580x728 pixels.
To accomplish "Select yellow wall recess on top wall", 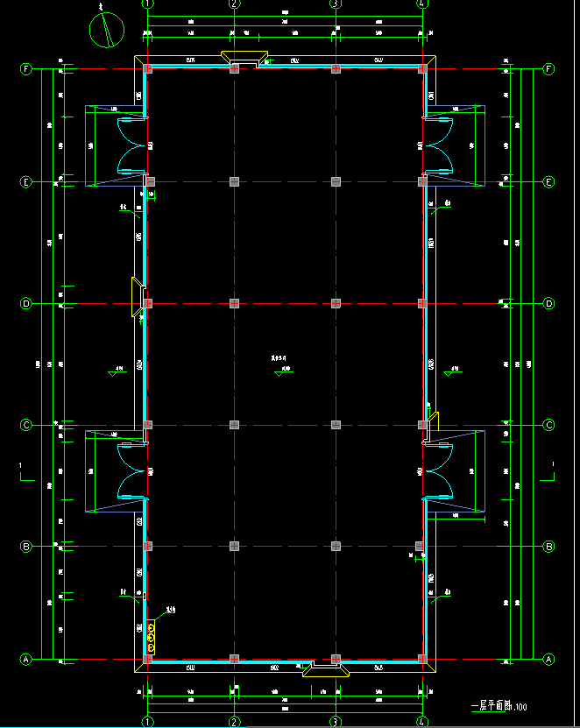I will click(x=244, y=60).
